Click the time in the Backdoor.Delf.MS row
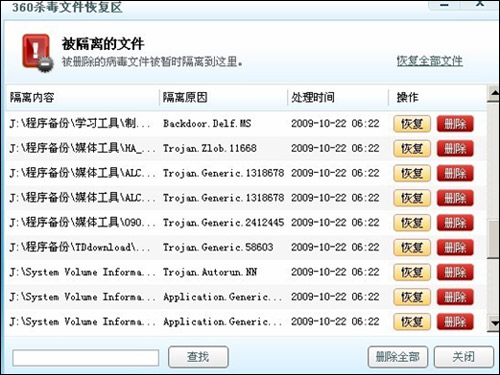 (x=335, y=124)
